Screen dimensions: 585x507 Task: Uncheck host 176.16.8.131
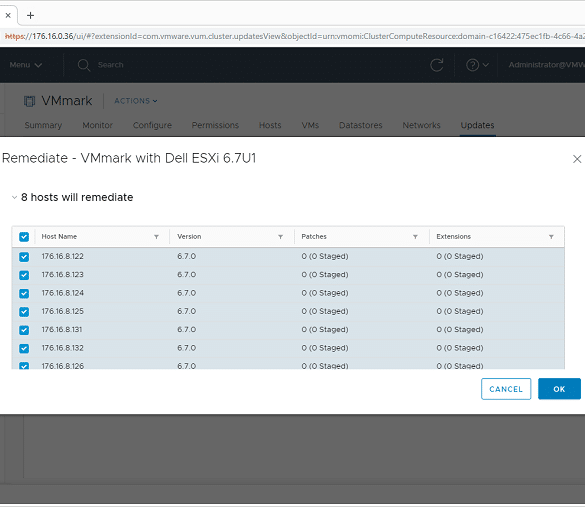(x=24, y=330)
